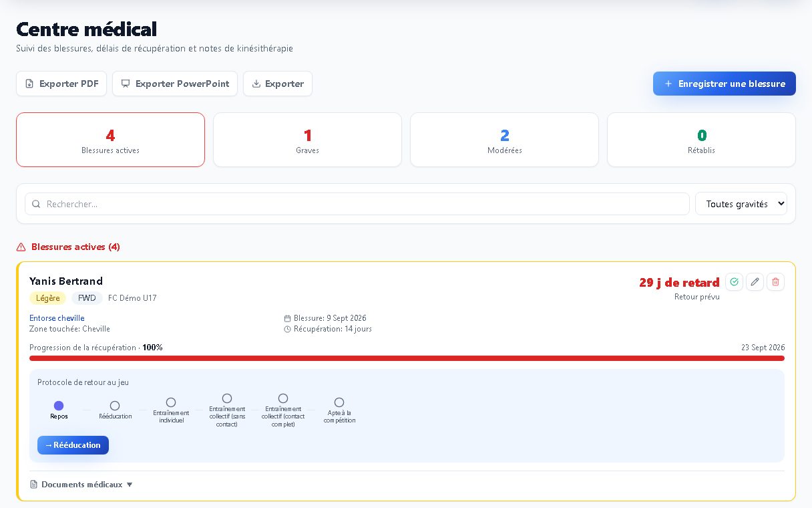Select the Repos protocol step circle
This screenshot has height=508, width=812.
click(x=59, y=406)
